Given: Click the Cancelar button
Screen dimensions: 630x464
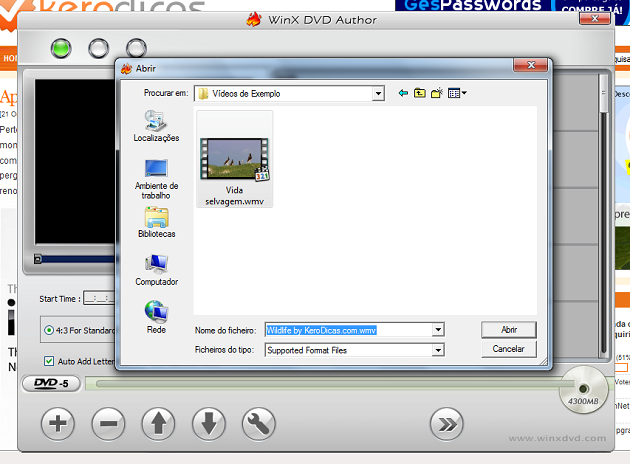Looking at the screenshot, I should coord(509,349).
